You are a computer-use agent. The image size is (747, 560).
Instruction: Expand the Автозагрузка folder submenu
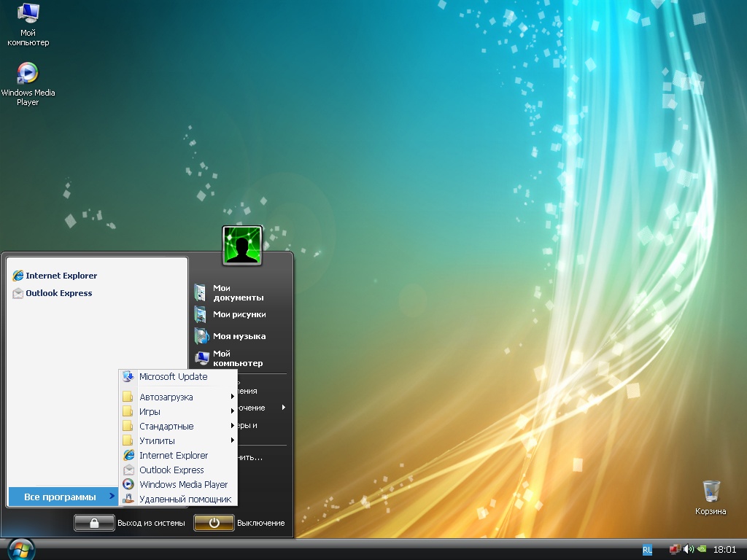click(178, 397)
